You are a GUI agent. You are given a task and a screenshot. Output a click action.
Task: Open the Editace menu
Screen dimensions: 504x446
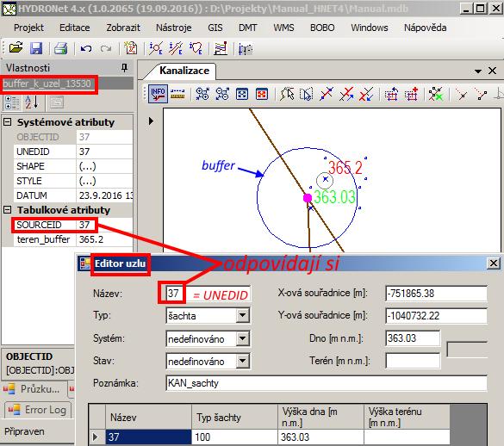(x=75, y=28)
